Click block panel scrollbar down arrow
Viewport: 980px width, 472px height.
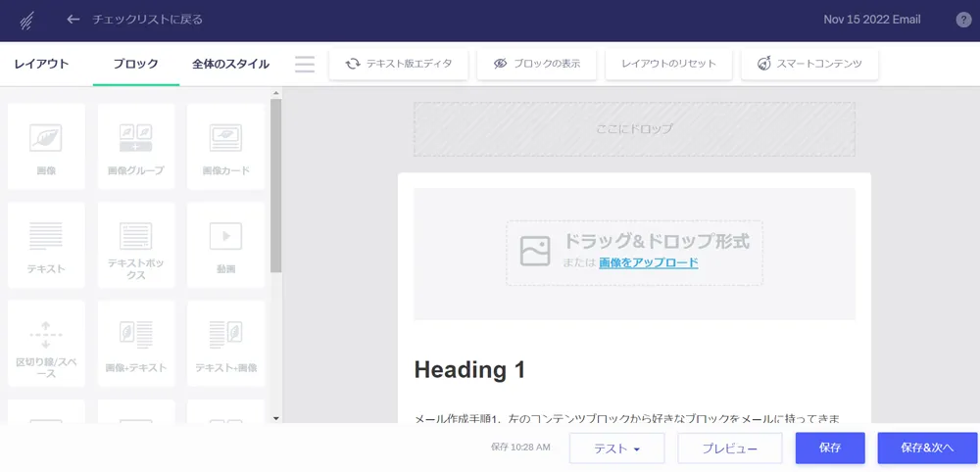(x=276, y=419)
